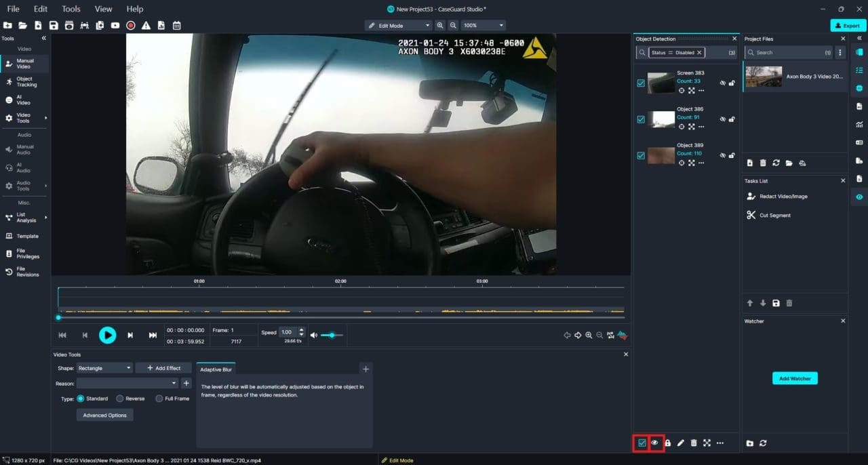This screenshot has width=868, height=465.
Task: Click the delete trash icon in Object Detection footer
Action: point(694,443)
